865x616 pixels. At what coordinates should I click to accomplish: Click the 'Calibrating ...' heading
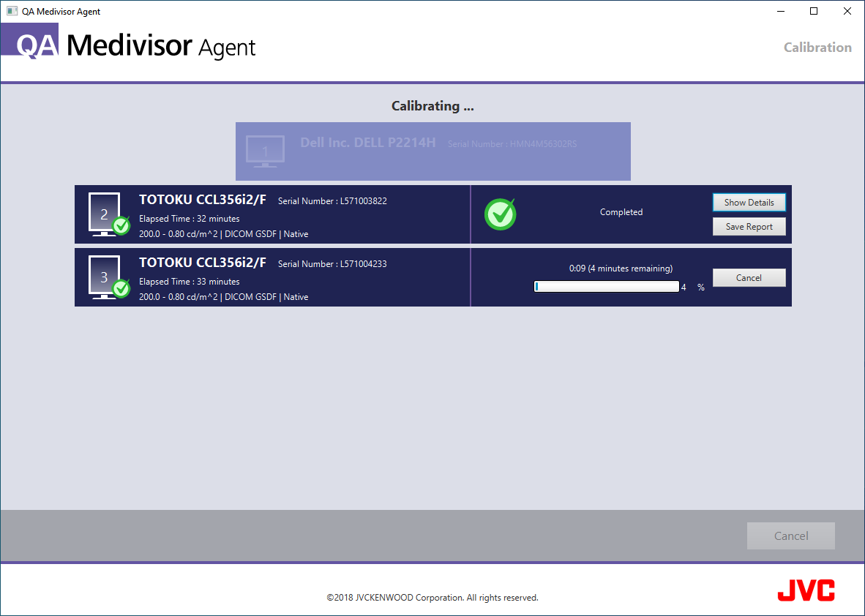tap(432, 106)
